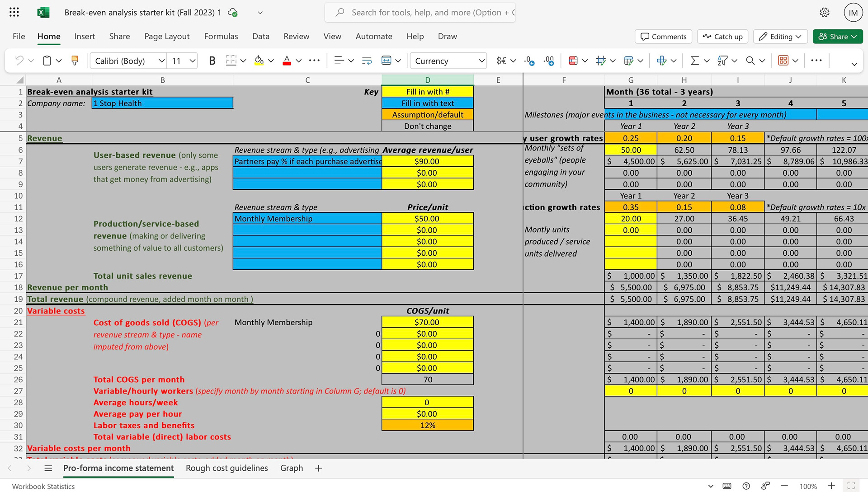Click Sort and Filter icon
Screen dimensions: 868x492
[x=722, y=61]
